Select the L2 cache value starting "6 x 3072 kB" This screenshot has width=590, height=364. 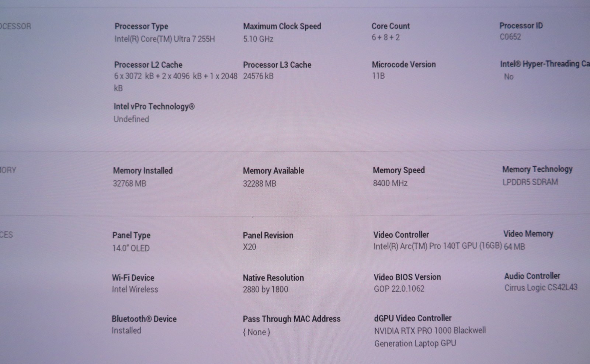click(x=176, y=82)
